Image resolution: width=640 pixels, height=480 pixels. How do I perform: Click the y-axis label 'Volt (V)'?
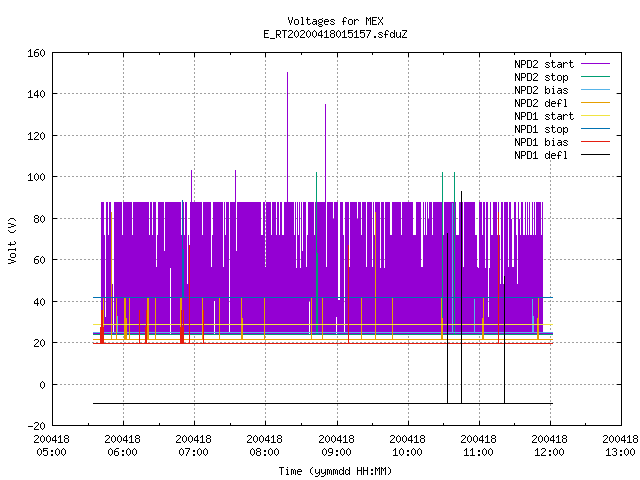pyautogui.click(x=12, y=240)
